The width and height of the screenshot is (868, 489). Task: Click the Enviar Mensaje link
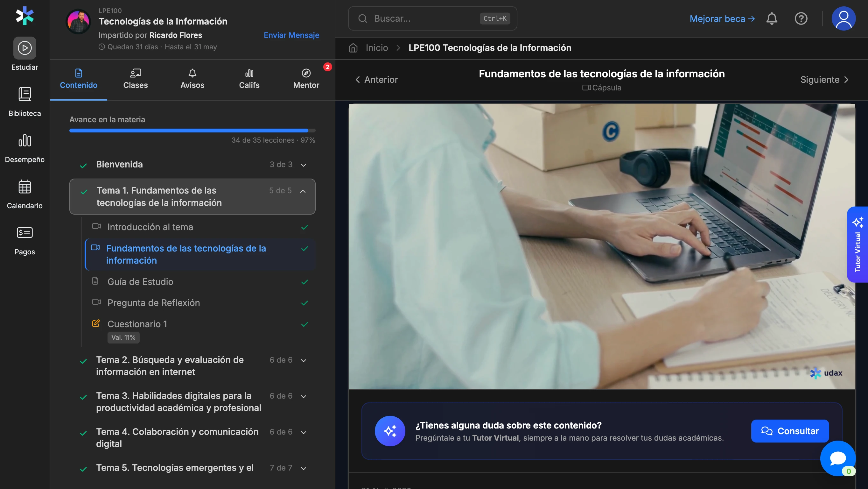coord(291,35)
